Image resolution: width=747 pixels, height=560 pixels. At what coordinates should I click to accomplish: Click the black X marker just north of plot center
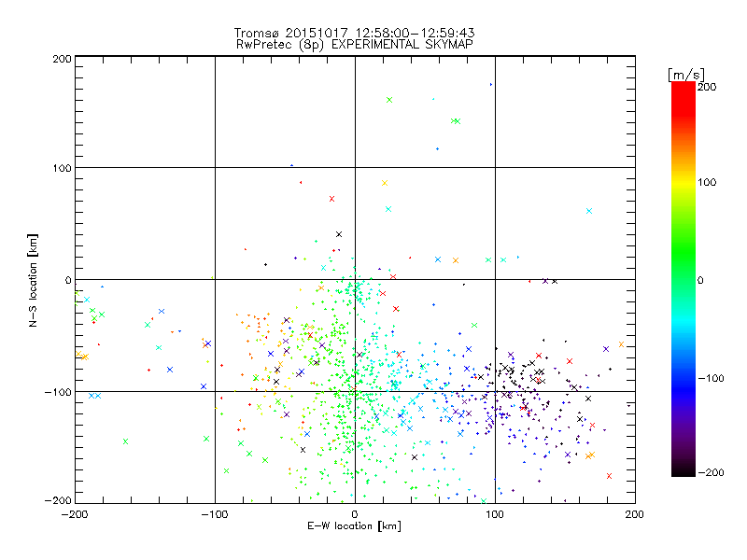click(x=339, y=234)
